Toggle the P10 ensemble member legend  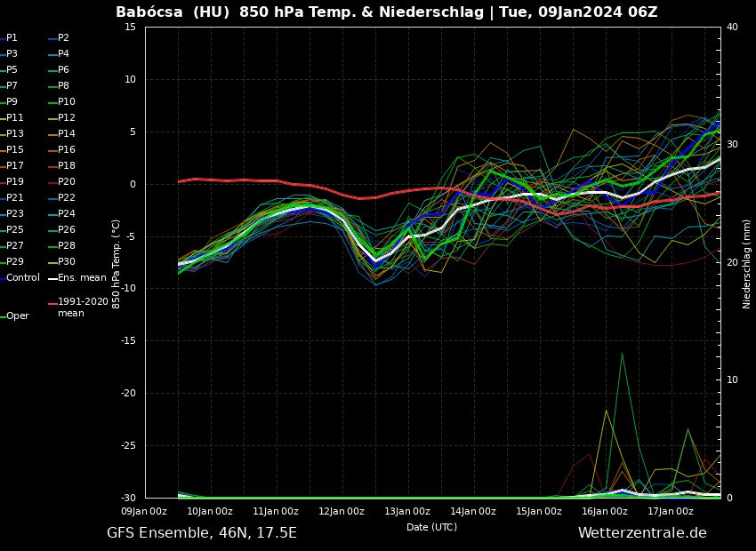coord(66,102)
